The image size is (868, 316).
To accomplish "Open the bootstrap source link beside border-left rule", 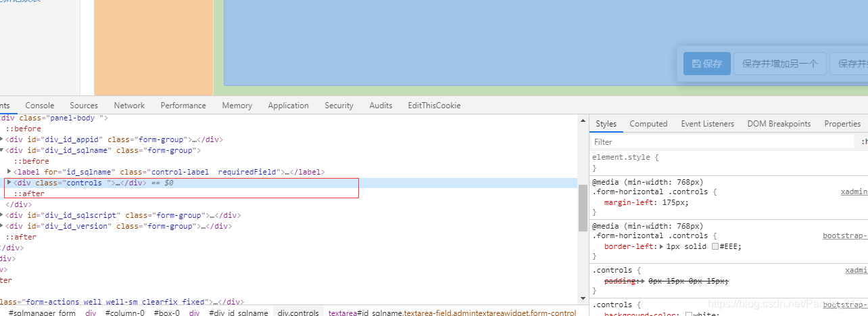I will [845, 235].
